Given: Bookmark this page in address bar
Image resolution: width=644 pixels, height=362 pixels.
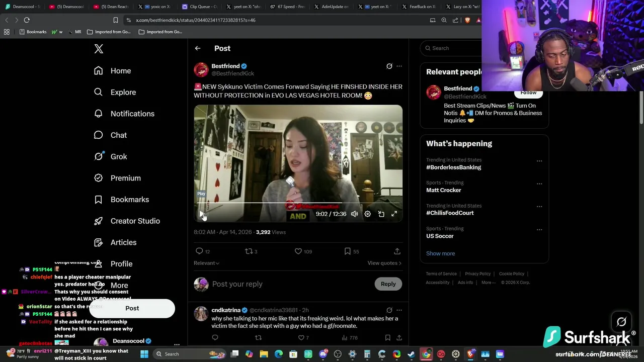Looking at the screenshot, I should [x=115, y=20].
